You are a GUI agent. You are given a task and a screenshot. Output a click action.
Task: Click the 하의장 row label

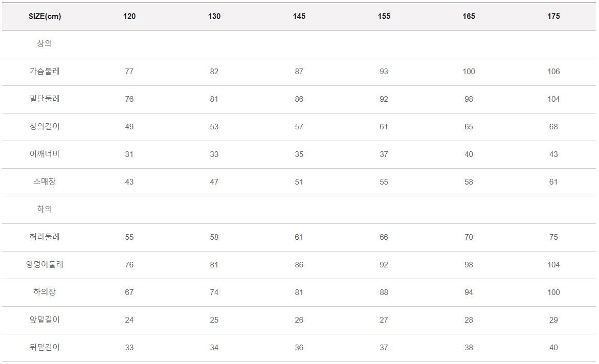pyautogui.click(x=45, y=292)
